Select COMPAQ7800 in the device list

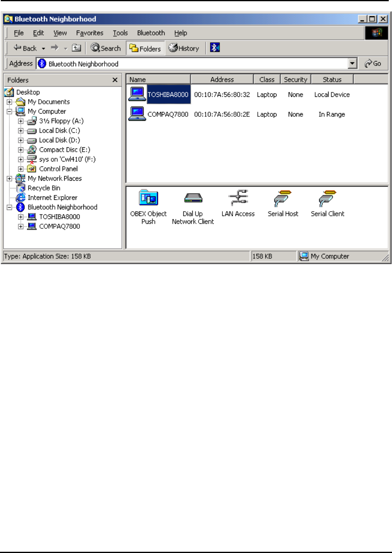pyautogui.click(x=168, y=114)
